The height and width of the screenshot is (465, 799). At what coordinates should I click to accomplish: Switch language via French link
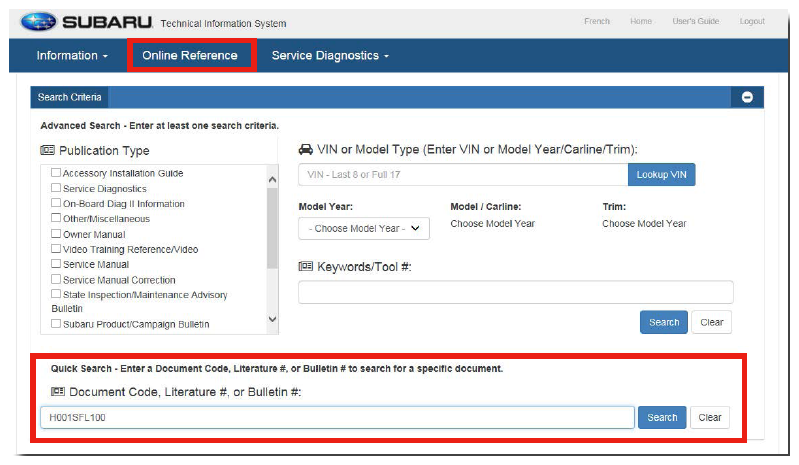[597, 21]
